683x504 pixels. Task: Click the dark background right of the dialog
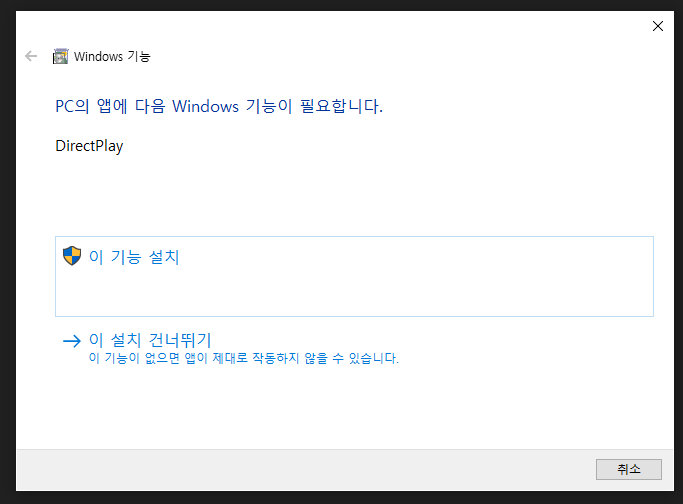pyautogui.click(x=677, y=250)
